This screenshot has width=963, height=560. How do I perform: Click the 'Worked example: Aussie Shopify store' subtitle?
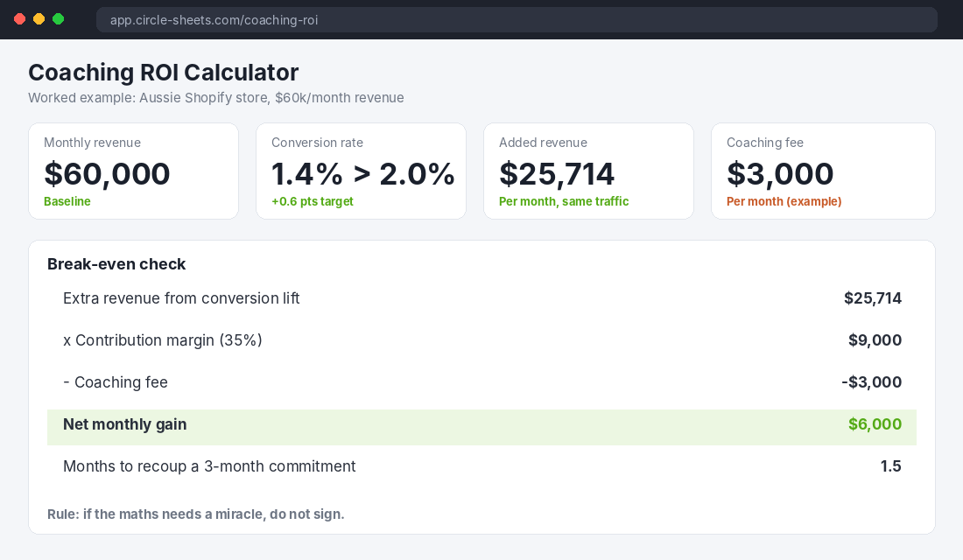coord(216,98)
